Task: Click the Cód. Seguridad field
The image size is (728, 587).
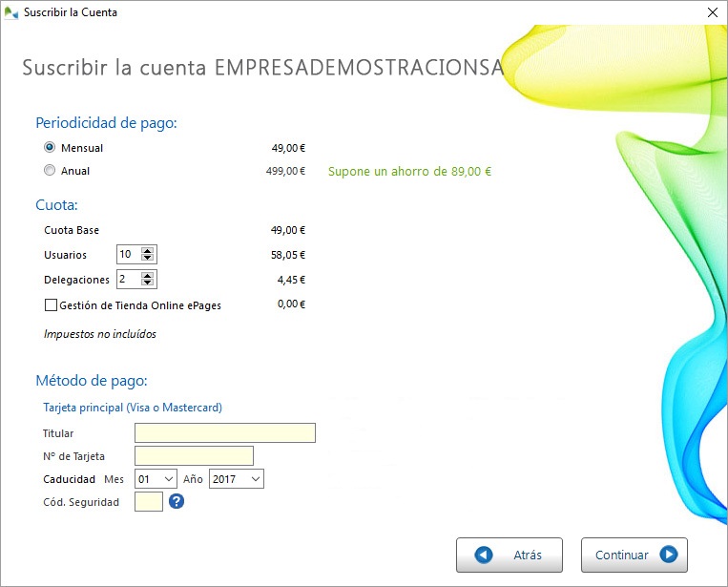Action: [149, 501]
